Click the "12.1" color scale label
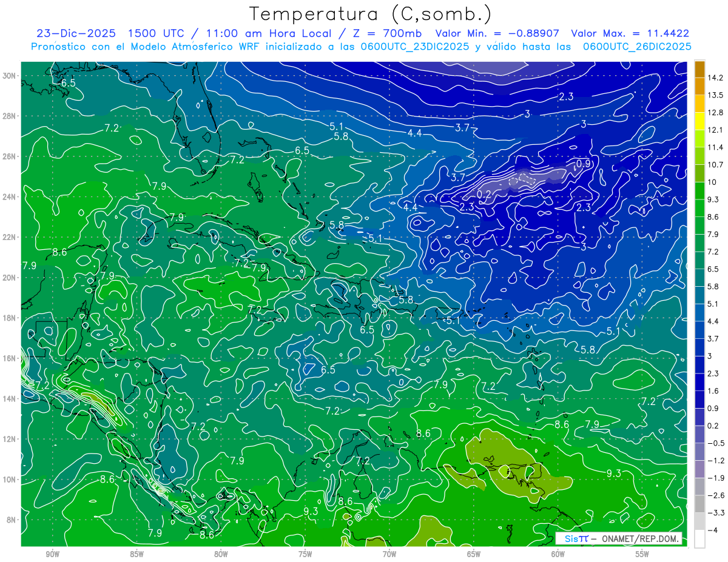 tap(716, 130)
